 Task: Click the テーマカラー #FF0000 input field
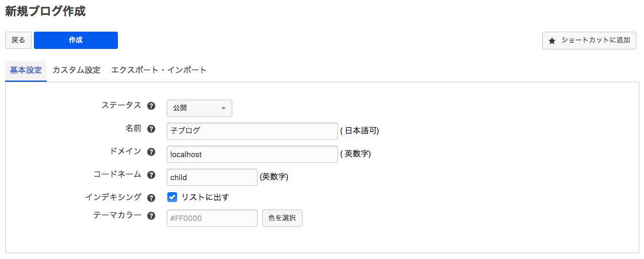coord(212,218)
